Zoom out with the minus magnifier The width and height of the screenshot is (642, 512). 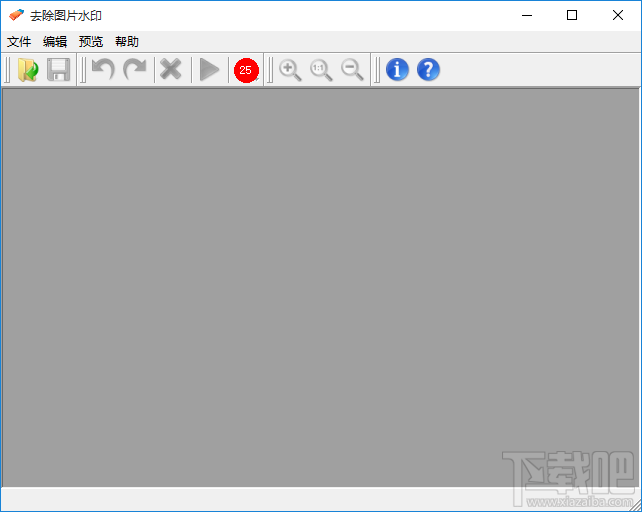pyautogui.click(x=353, y=70)
